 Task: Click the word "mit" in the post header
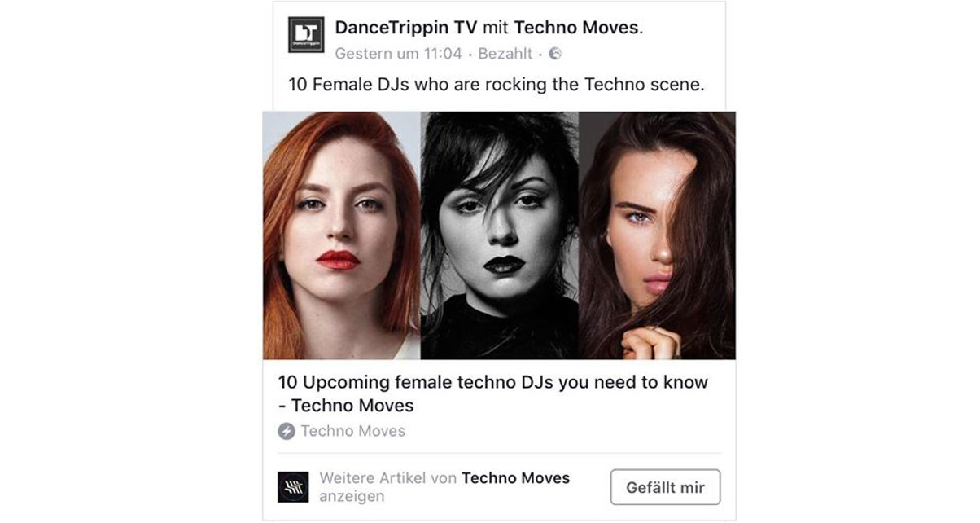tap(496, 28)
